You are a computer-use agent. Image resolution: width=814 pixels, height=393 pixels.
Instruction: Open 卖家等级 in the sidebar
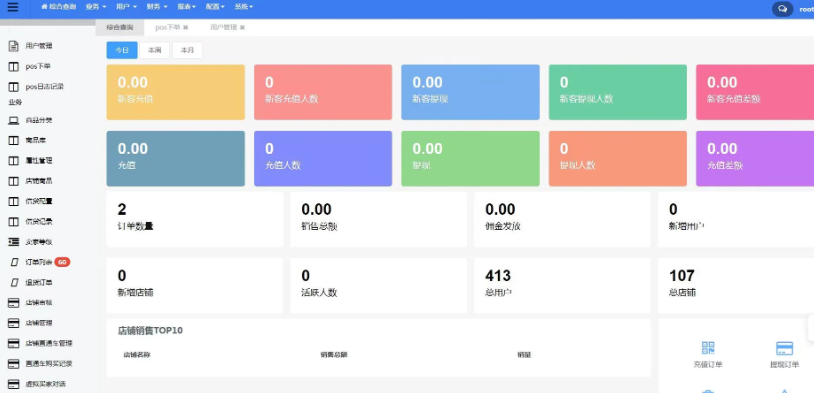39,242
